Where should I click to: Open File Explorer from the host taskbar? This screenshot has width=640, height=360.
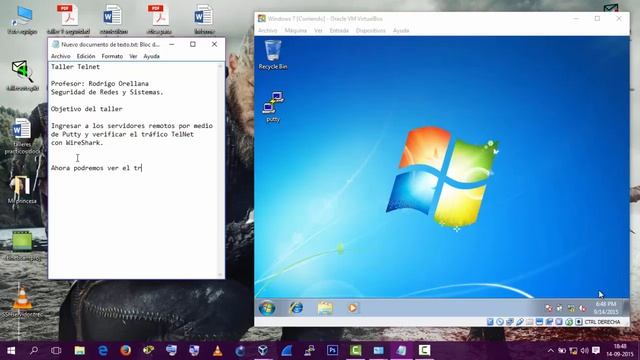pyautogui.click(x=80, y=351)
